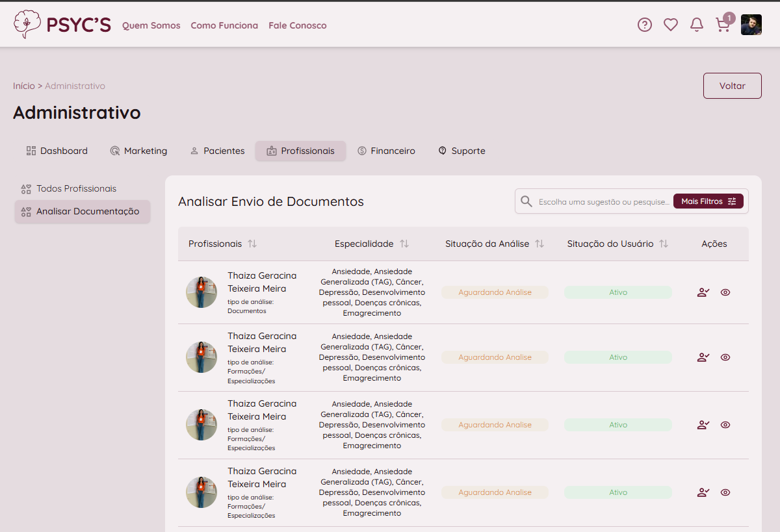Viewport: 780px width, 532px height.
Task: Open the shopping cart icon
Action: 722,25
